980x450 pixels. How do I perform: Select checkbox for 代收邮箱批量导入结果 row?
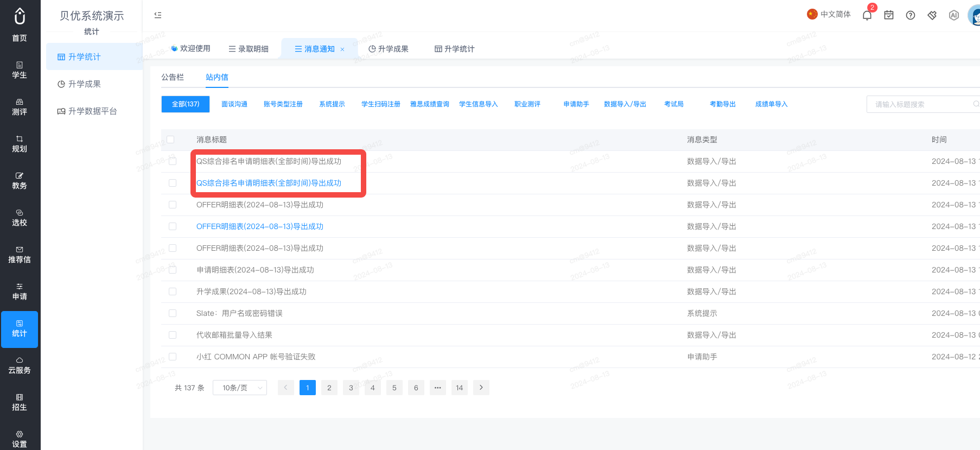click(173, 335)
